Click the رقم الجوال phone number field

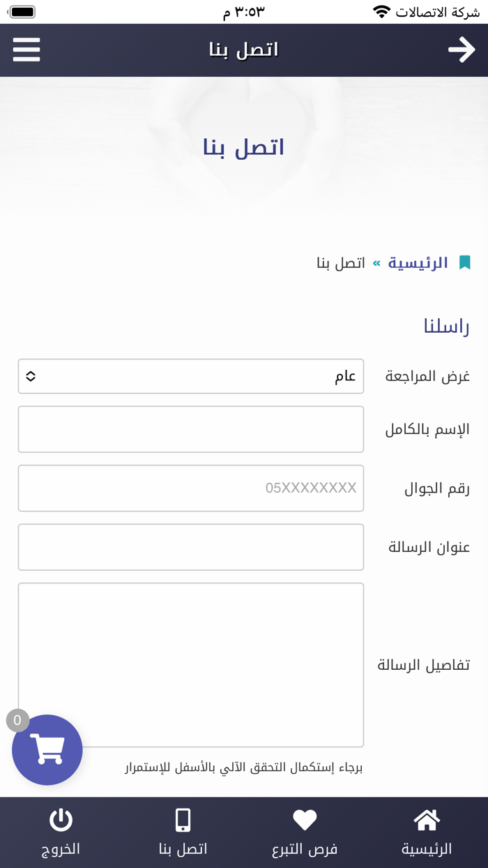[x=190, y=488]
